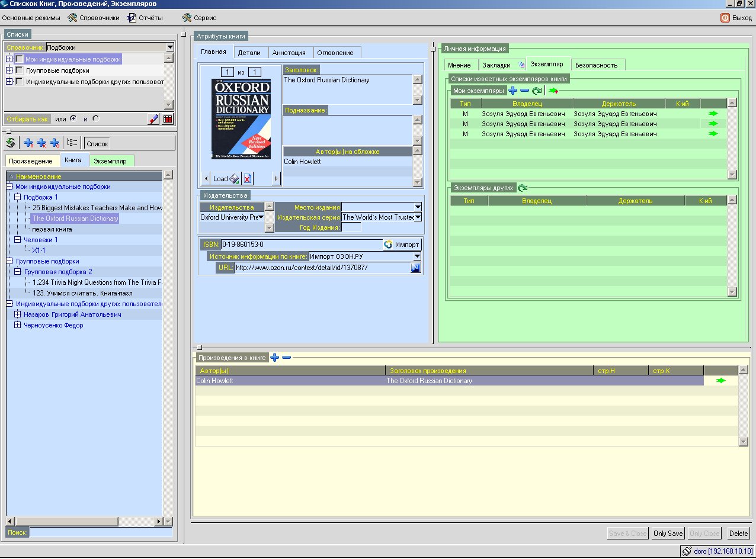Click the refresh icon above the book tree

pyautogui.click(x=10, y=143)
